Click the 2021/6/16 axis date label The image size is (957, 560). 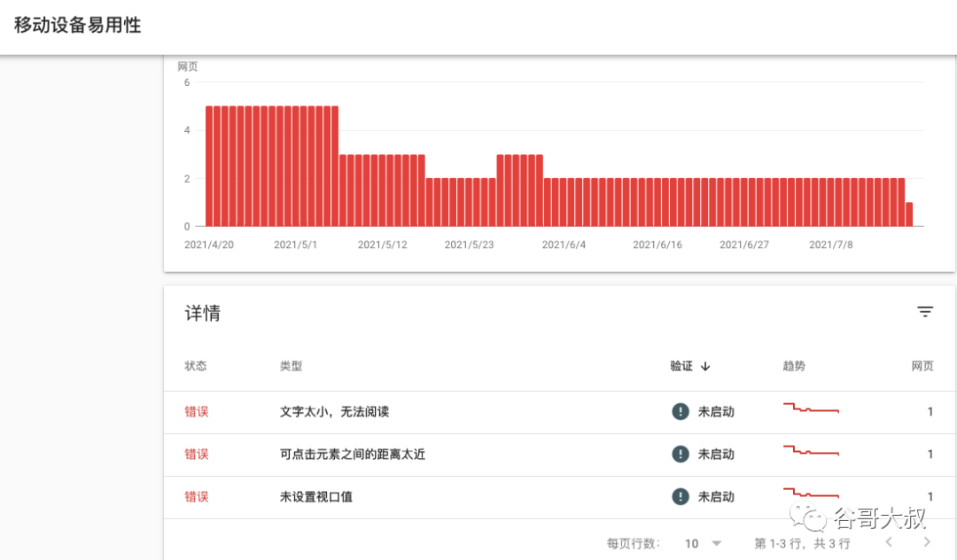coord(657,245)
